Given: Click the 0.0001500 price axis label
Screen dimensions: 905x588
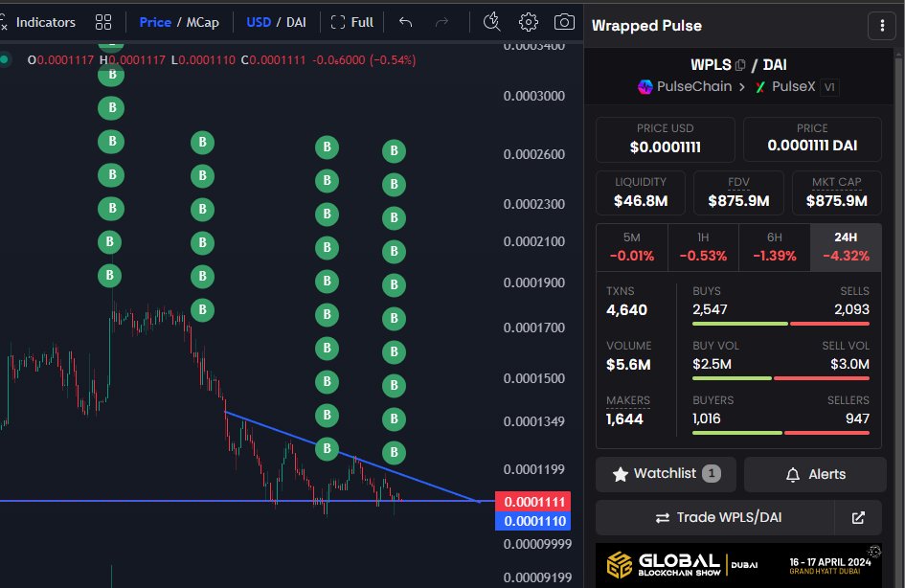Looking at the screenshot, I should point(533,378).
